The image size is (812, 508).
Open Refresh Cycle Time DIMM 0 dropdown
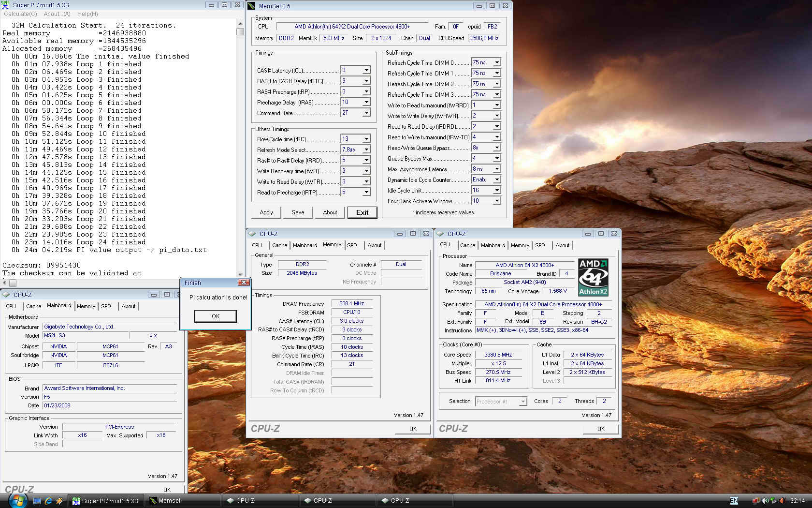click(497, 62)
